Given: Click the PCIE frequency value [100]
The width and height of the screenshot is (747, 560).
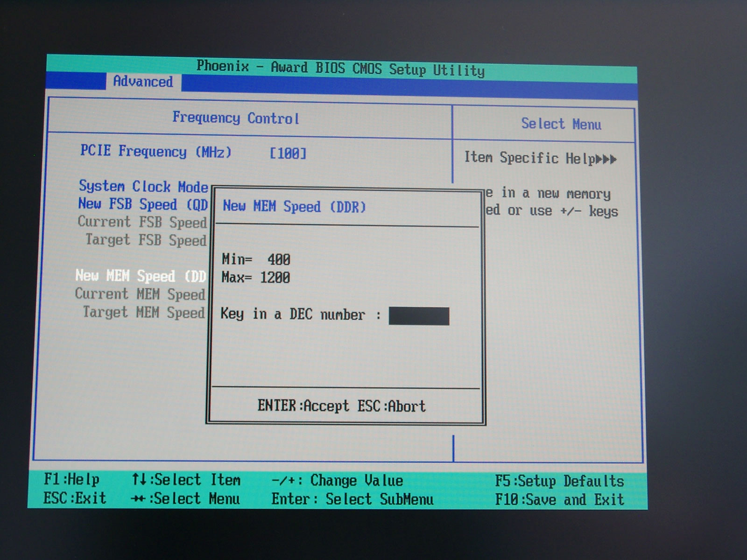Looking at the screenshot, I should [288, 153].
